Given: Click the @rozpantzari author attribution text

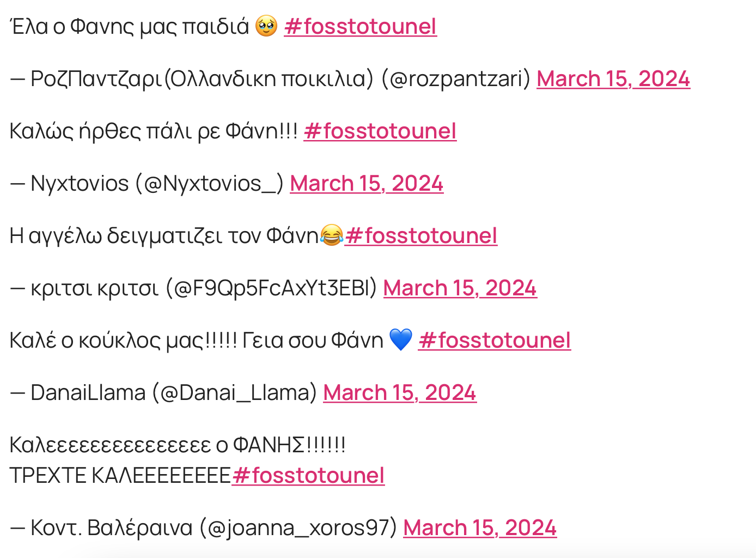Looking at the screenshot, I should coord(280,78).
